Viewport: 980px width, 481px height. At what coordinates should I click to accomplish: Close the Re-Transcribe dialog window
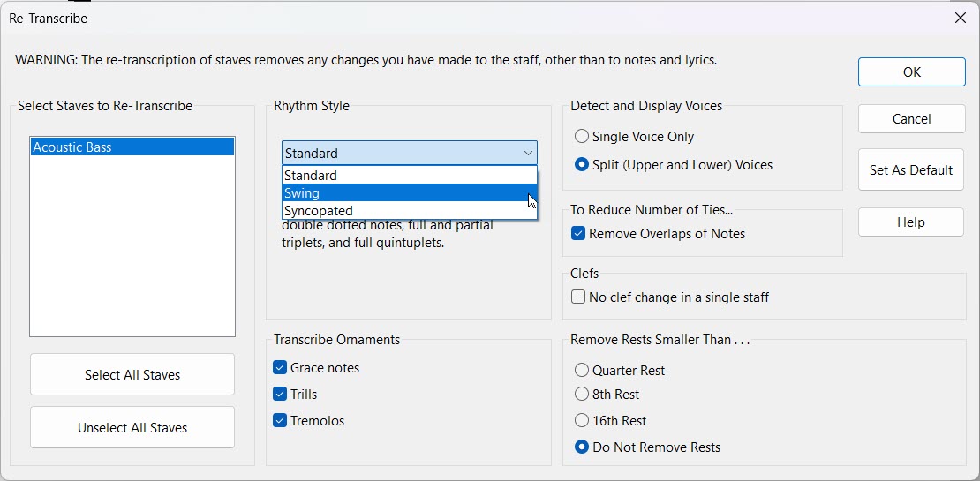tap(961, 18)
